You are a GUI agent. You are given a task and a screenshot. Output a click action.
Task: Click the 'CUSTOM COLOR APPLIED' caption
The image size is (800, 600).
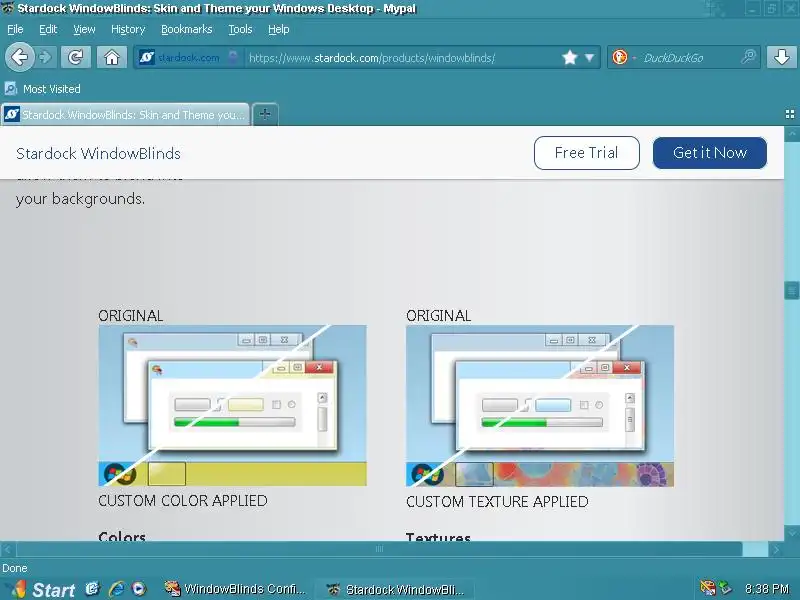click(183, 501)
